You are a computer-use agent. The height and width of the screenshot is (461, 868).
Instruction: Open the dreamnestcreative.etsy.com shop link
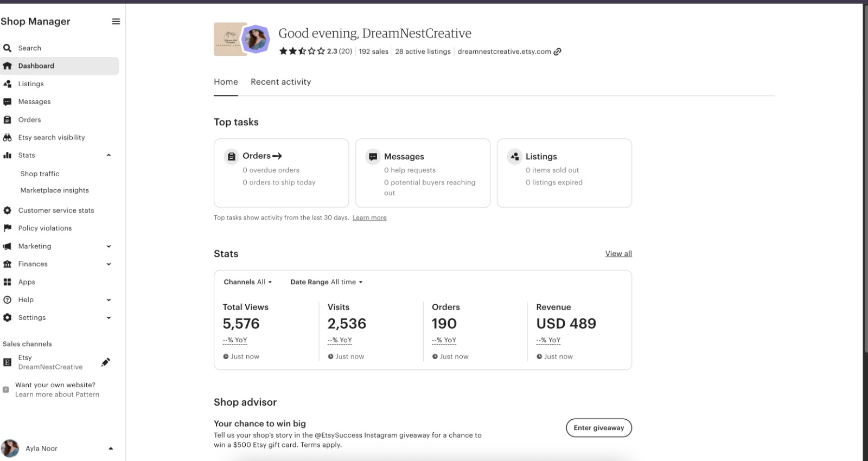[x=504, y=52]
